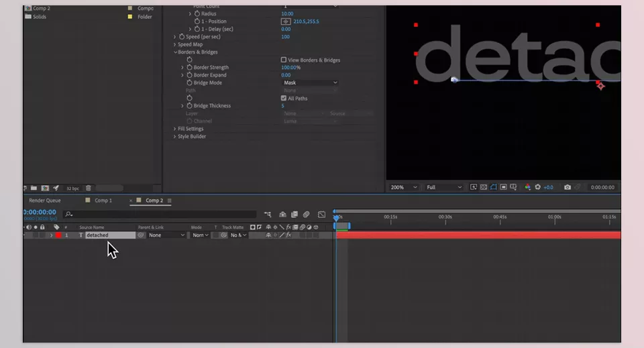Screen dimensions: 644x348
Task: Enable motion blur for the composition
Action: pos(307,214)
